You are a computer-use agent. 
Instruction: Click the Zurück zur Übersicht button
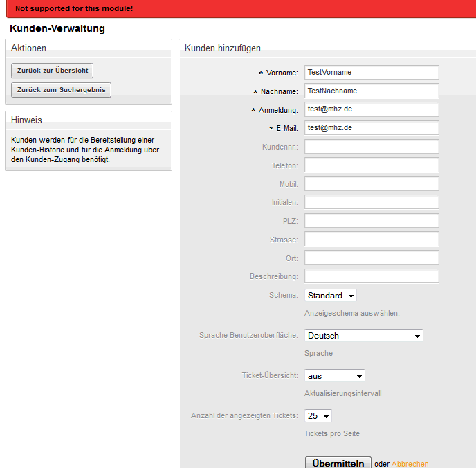(52, 71)
